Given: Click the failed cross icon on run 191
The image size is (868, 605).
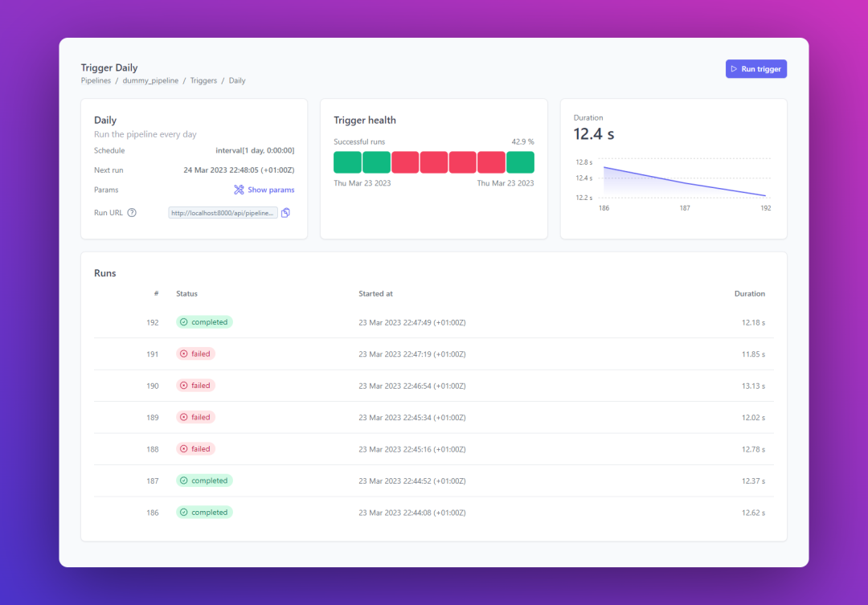Looking at the screenshot, I should 184,354.
